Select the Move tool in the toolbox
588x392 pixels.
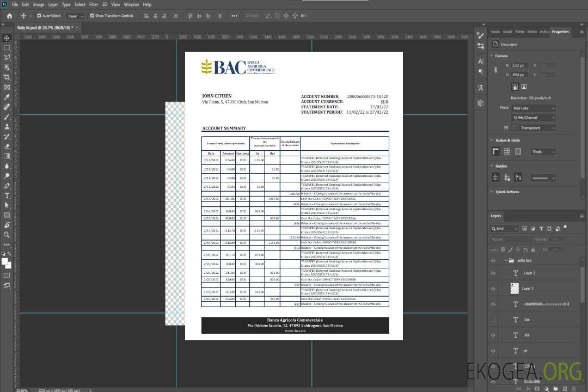[x=7, y=38]
